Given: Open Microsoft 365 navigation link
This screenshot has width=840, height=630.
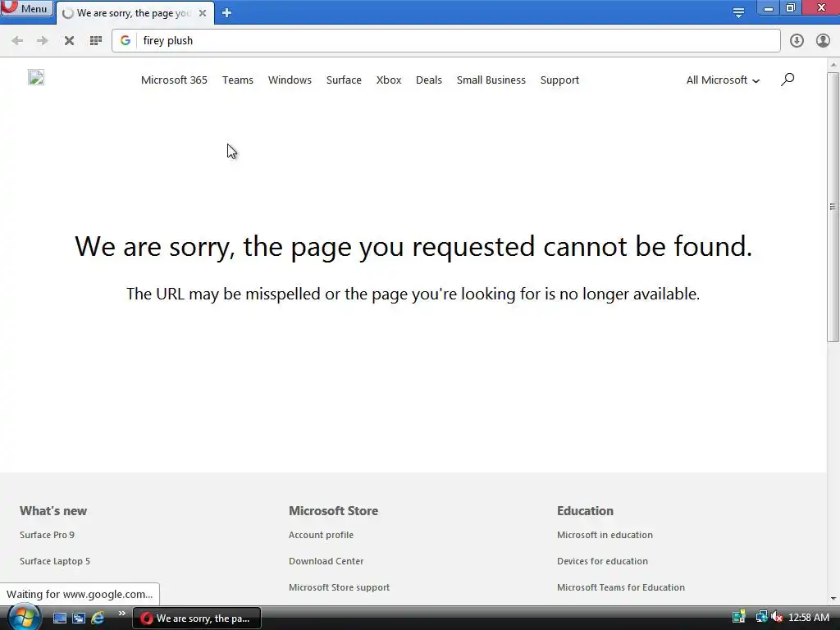Looking at the screenshot, I should point(174,80).
